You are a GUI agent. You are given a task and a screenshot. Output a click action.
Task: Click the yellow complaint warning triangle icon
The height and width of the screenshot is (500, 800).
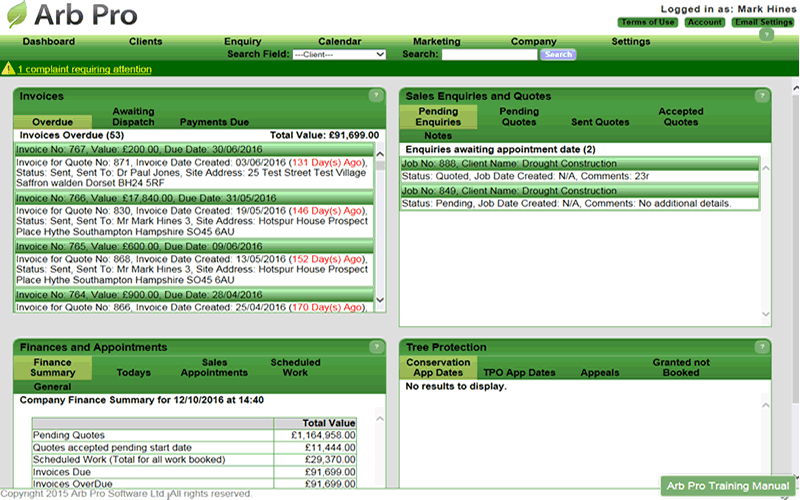(x=8, y=69)
